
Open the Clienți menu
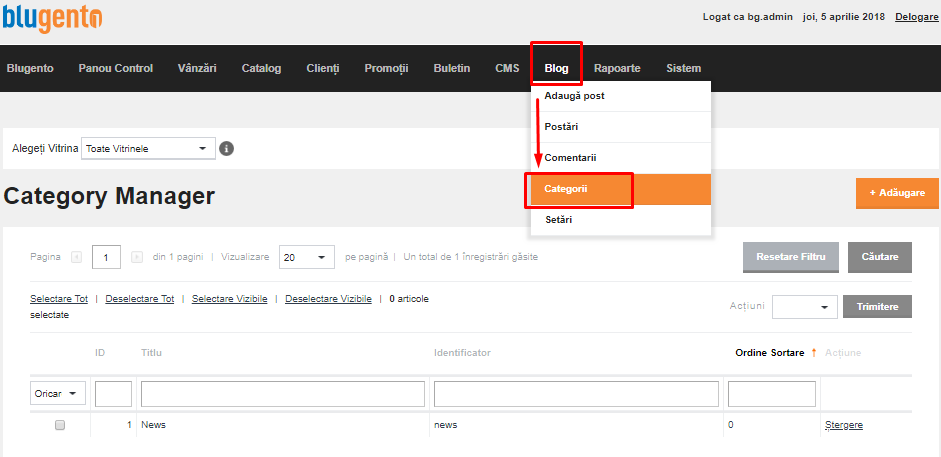(x=323, y=68)
